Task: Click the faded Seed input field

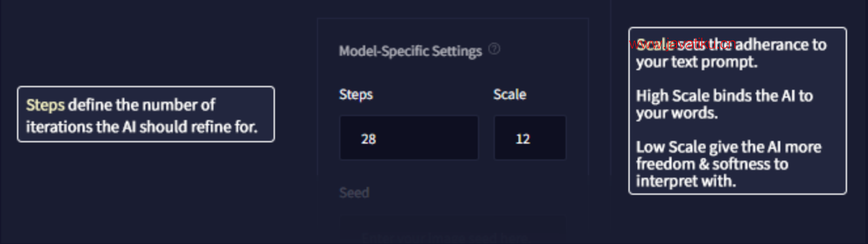Action: (x=453, y=230)
